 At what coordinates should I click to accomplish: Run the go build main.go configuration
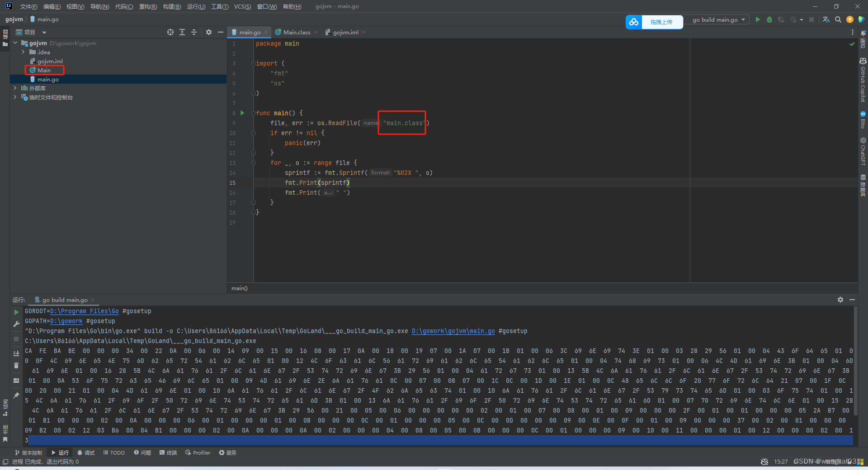point(758,19)
